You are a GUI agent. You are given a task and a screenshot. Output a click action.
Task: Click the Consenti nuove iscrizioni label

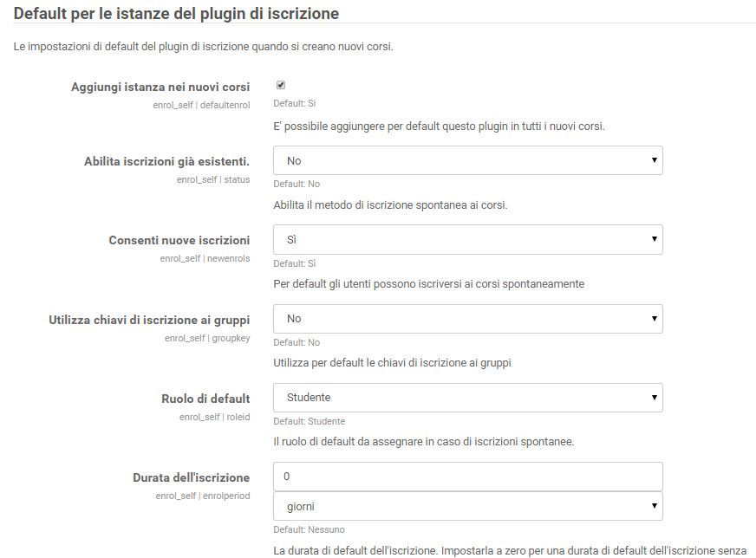pyautogui.click(x=179, y=241)
